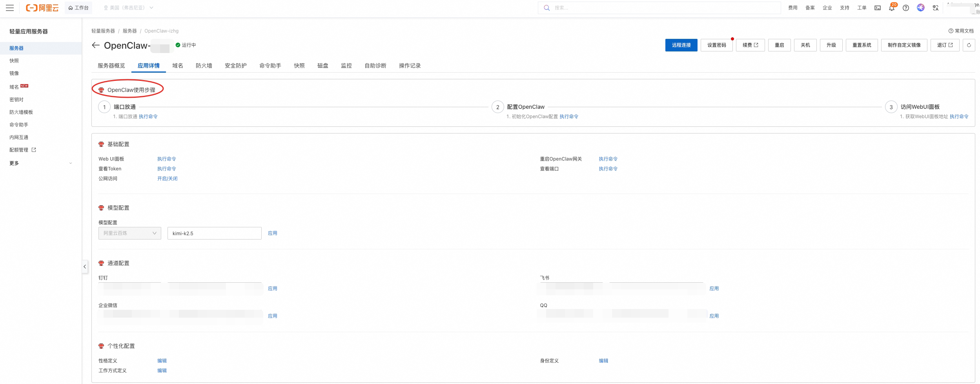
Task: Open the Cloud Shell terminal icon
Action: pyautogui.click(x=877, y=8)
